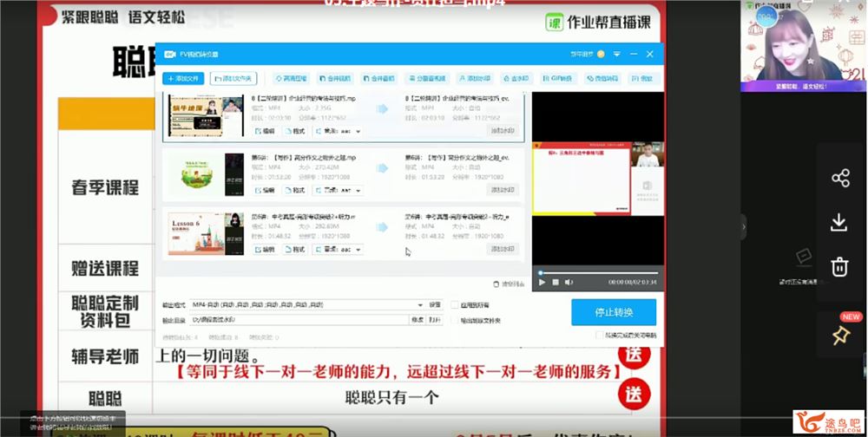Click the change-directory button beside output path

(x=418, y=320)
